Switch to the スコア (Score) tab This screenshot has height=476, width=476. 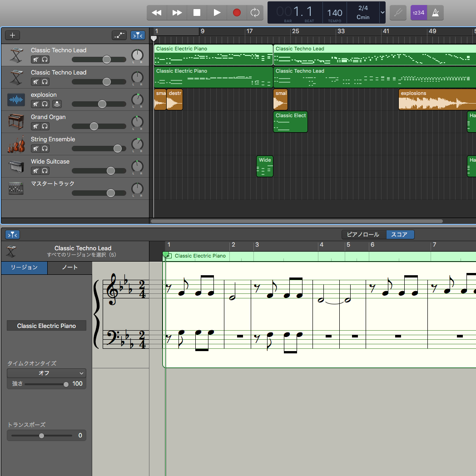tap(400, 235)
